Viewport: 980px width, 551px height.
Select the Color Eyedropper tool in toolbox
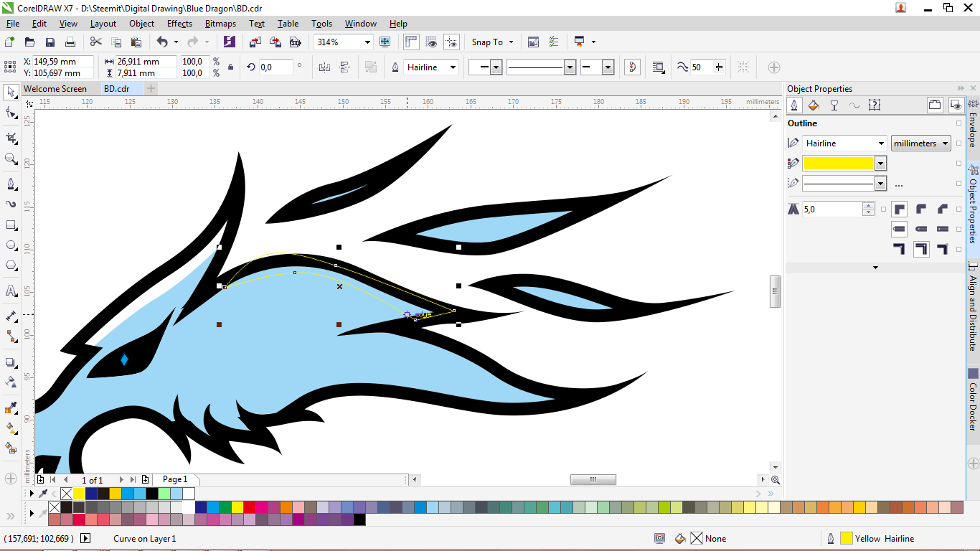[x=11, y=408]
